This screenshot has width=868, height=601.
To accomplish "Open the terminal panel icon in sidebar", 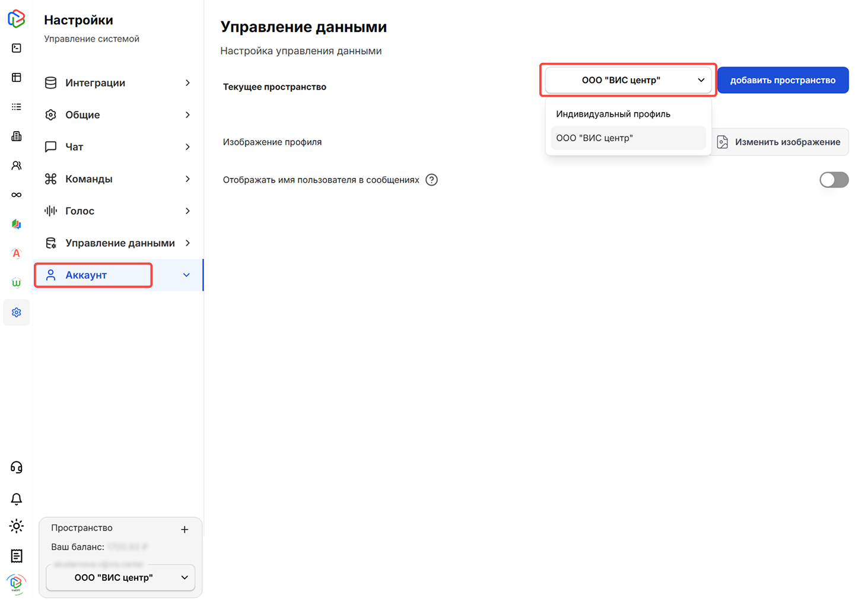I will 16,47.
